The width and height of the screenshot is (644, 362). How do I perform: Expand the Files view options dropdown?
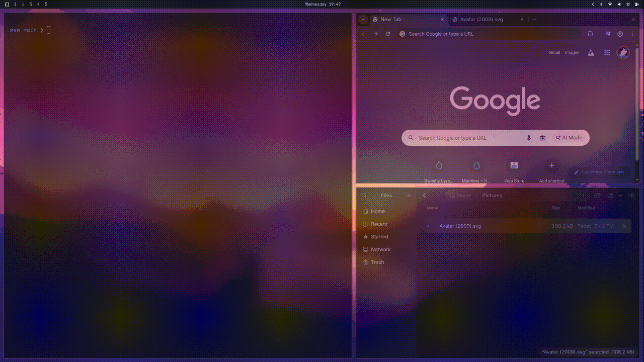tap(620, 196)
